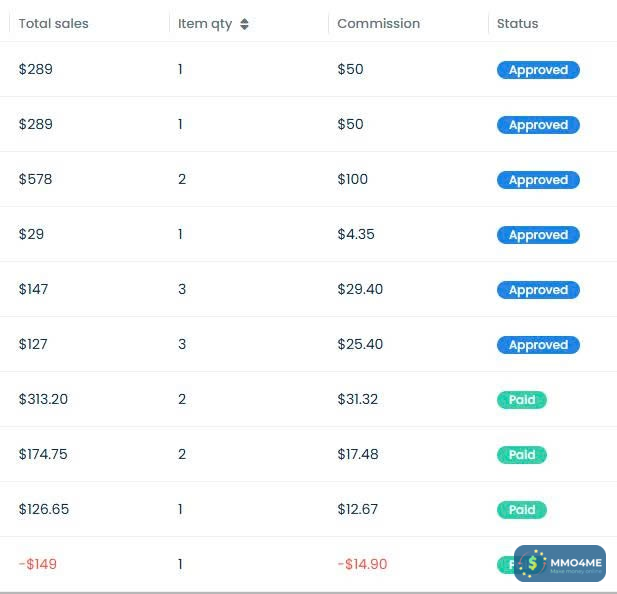Screen dimensions: 617x594
Task: Select the Commission column header
Action: [x=378, y=24]
